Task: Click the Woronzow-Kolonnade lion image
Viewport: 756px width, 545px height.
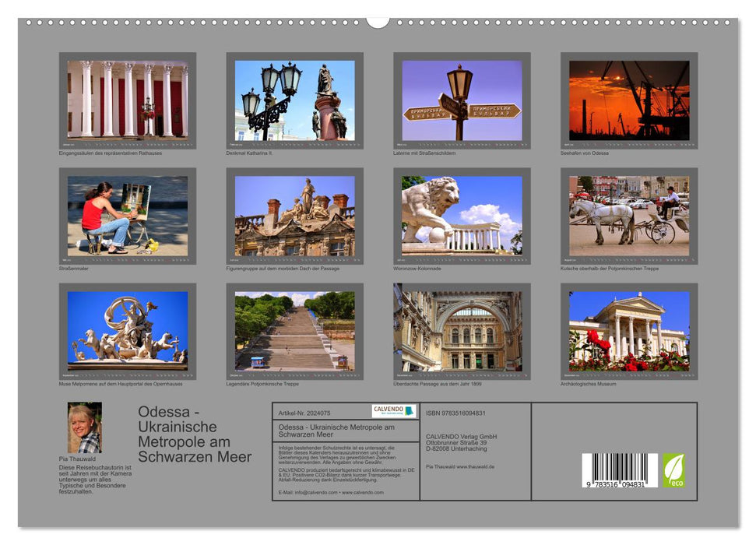Action: [458, 216]
